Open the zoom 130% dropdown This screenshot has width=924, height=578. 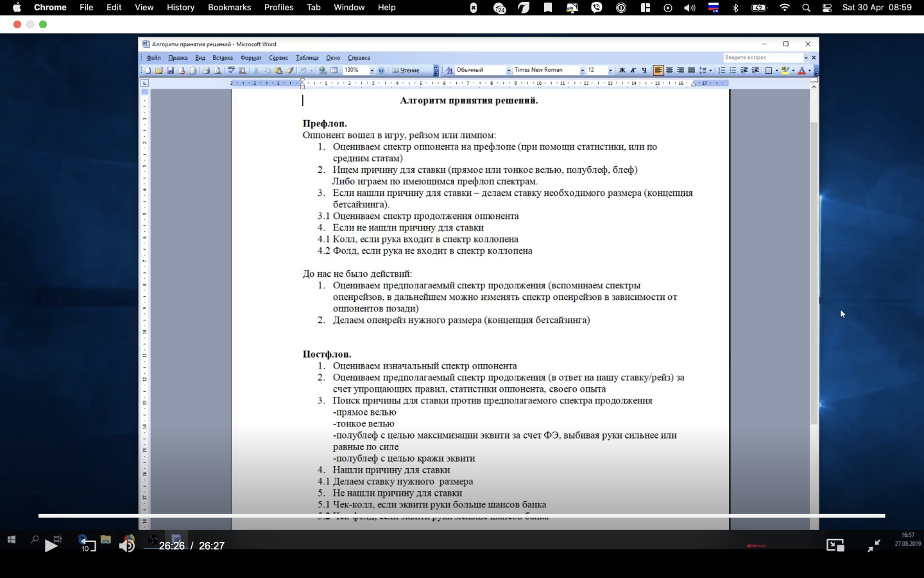click(x=372, y=71)
